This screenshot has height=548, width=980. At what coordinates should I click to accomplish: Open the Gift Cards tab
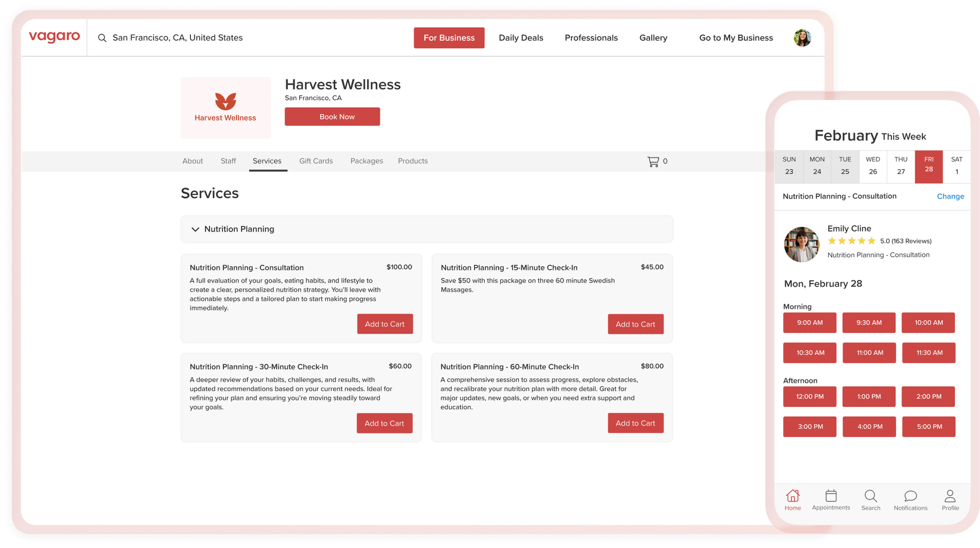point(316,161)
